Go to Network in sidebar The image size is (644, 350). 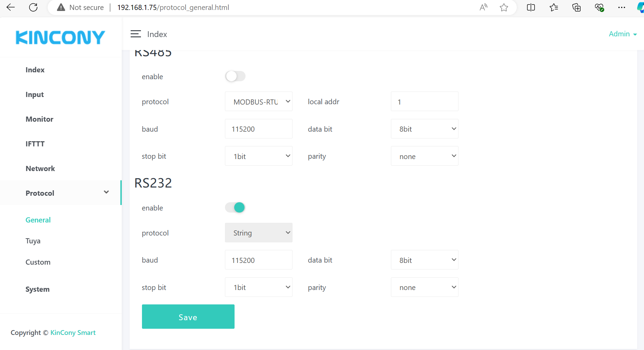[x=40, y=168]
